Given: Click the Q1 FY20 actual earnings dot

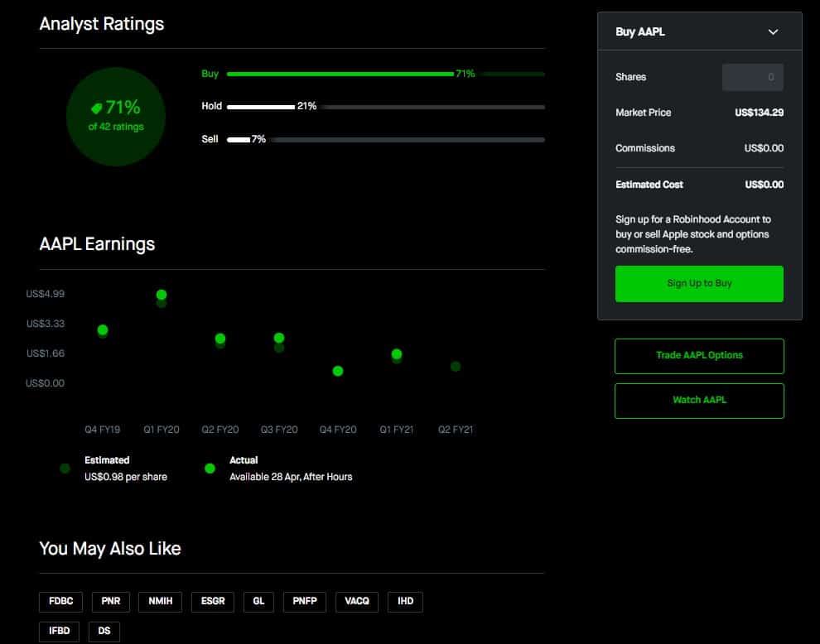Looking at the screenshot, I should (162, 295).
